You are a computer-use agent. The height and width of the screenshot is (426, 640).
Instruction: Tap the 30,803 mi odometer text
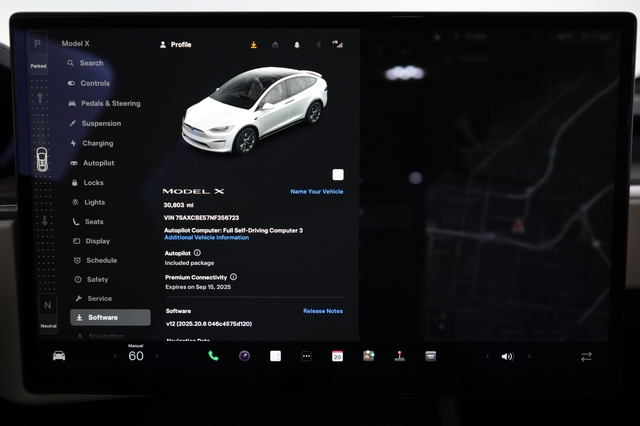tap(179, 205)
